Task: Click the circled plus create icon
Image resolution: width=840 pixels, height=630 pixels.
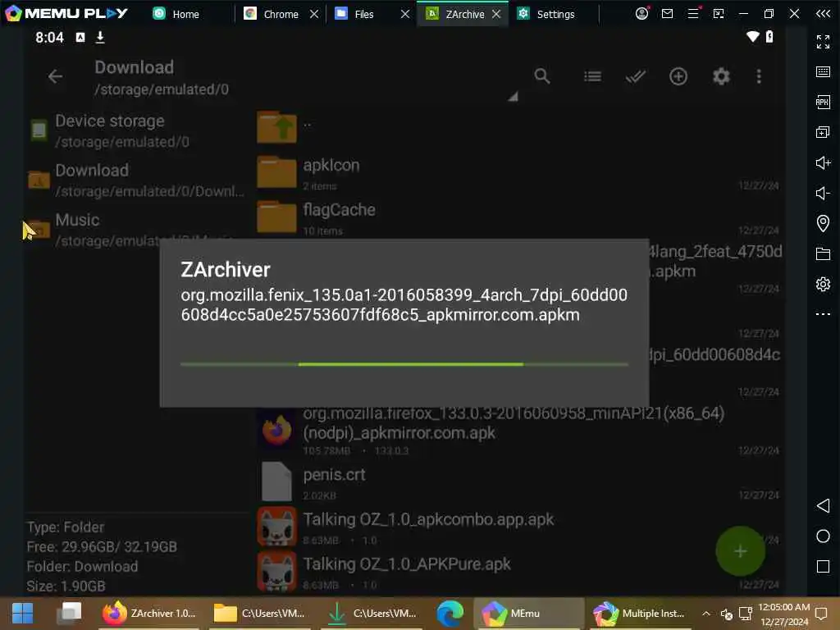Action: pos(678,76)
